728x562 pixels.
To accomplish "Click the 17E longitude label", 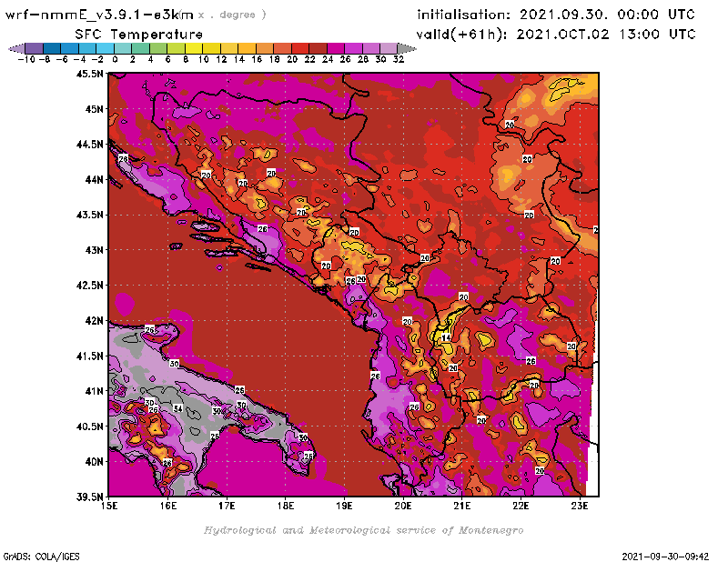I will (227, 506).
